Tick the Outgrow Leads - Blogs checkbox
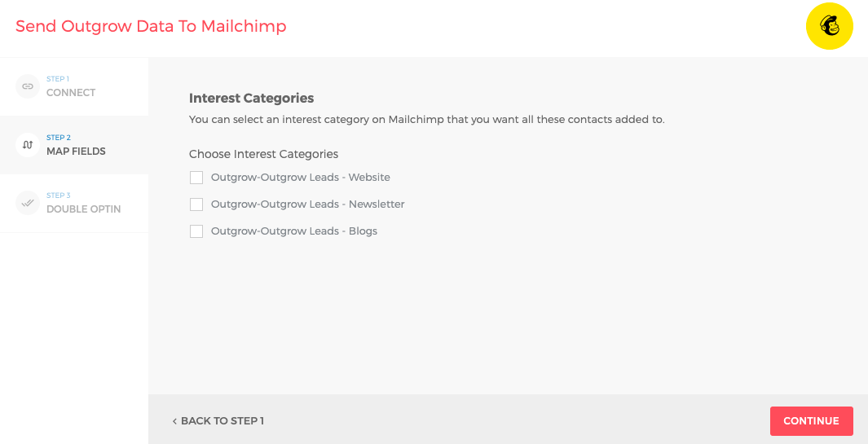 point(196,231)
